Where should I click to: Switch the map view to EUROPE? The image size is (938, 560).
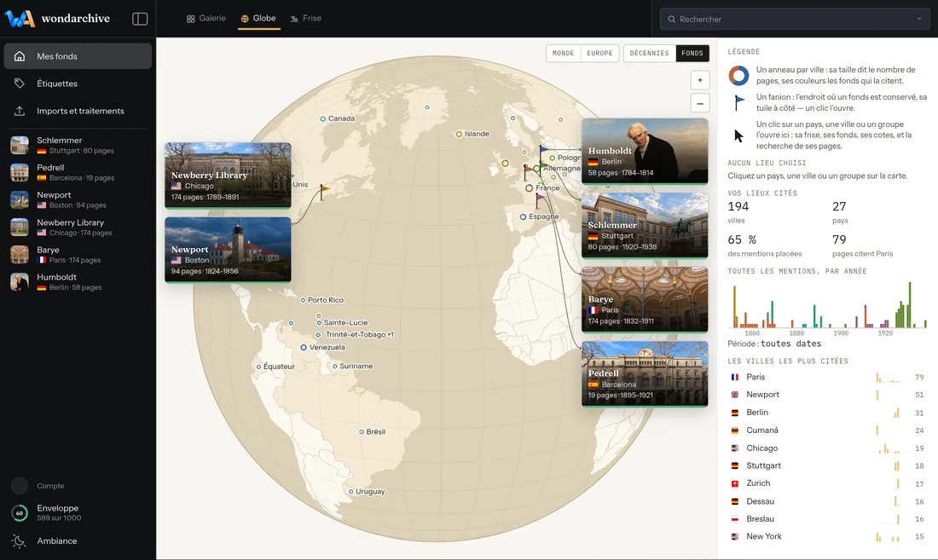(x=599, y=53)
